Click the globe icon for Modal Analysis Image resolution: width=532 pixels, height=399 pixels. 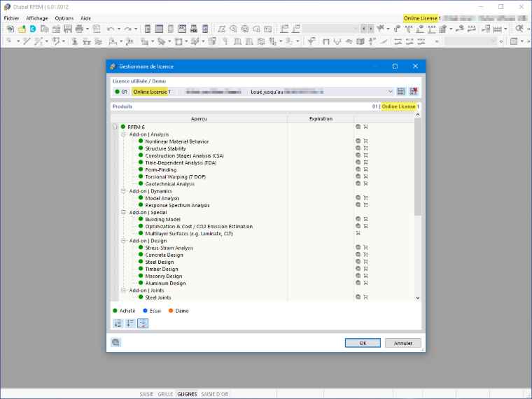(x=358, y=198)
